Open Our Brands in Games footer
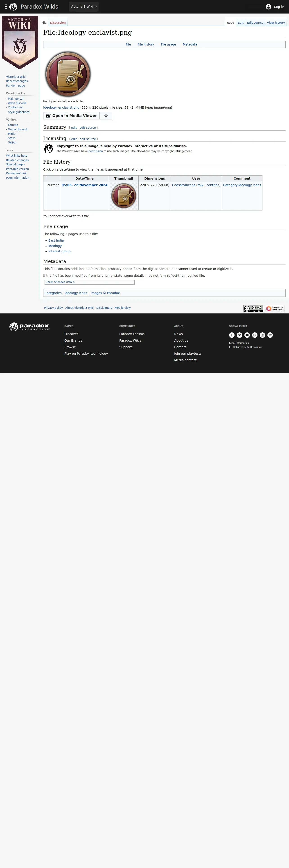The height and width of the screenshot is (868, 289). click(x=73, y=341)
